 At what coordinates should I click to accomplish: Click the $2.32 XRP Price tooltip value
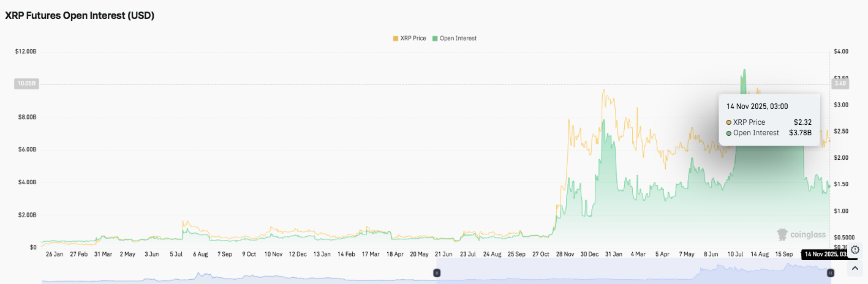click(x=802, y=122)
